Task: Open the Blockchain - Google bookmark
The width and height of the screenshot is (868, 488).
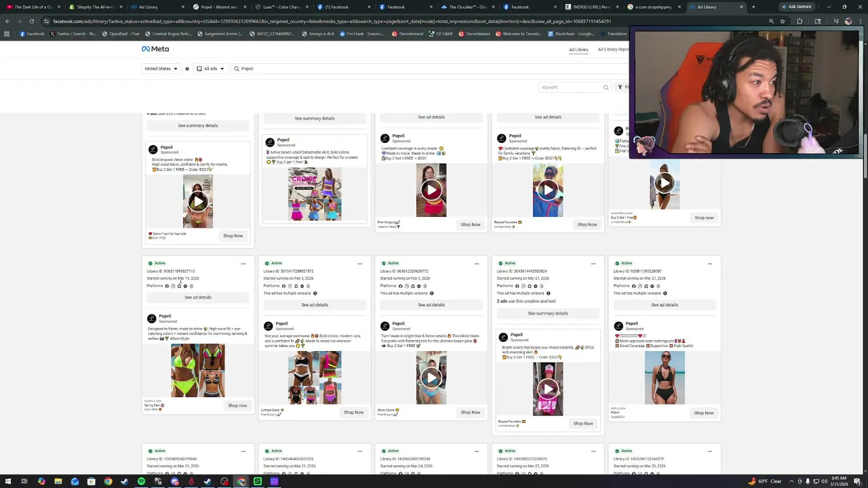Action: pos(572,34)
